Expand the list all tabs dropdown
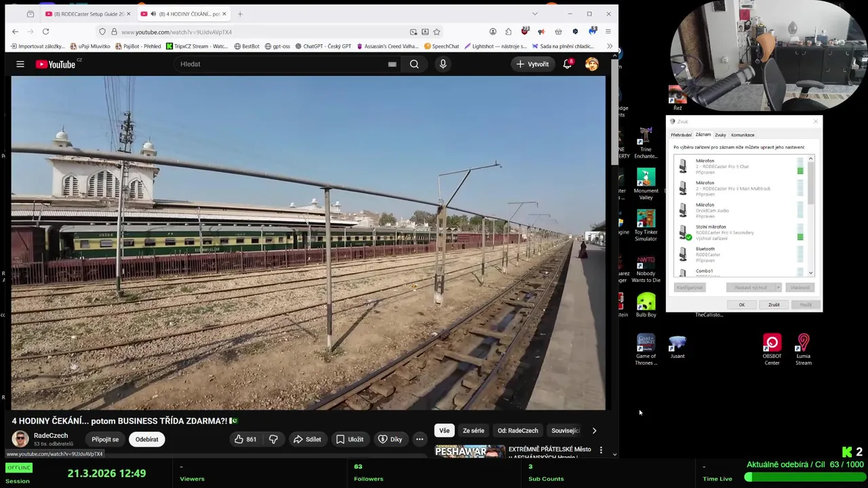The height and width of the screenshot is (488, 868). [534, 14]
